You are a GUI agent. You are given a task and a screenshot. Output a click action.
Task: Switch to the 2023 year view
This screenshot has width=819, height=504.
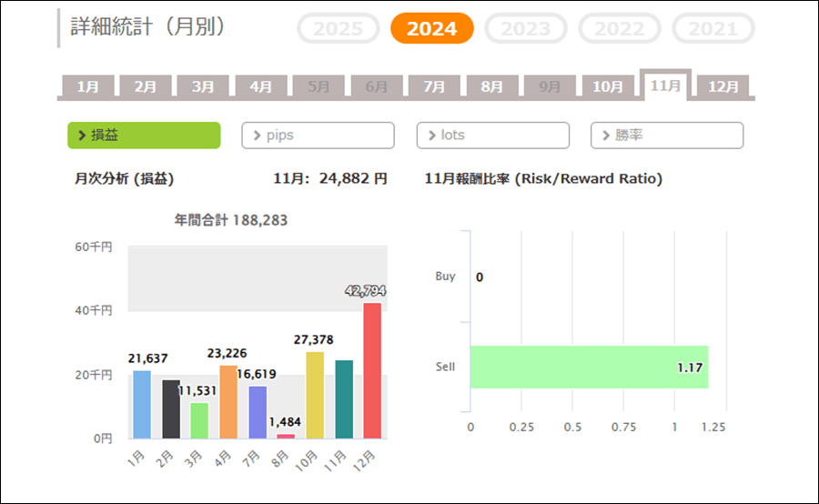click(526, 28)
